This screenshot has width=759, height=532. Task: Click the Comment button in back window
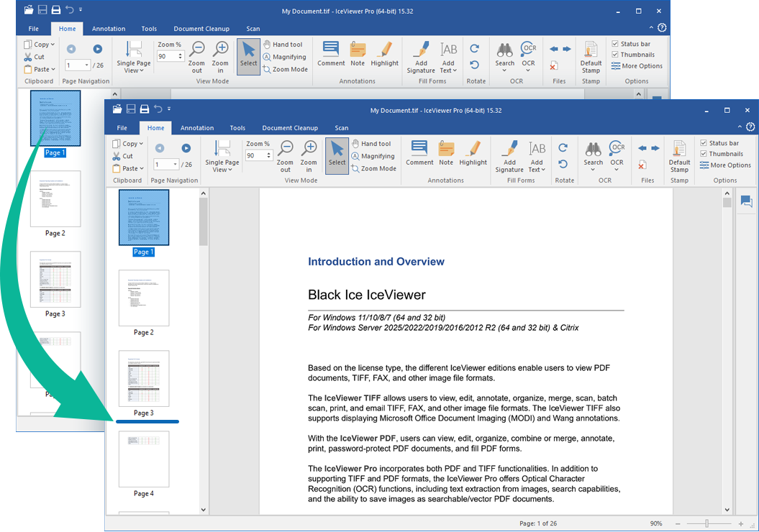331,54
